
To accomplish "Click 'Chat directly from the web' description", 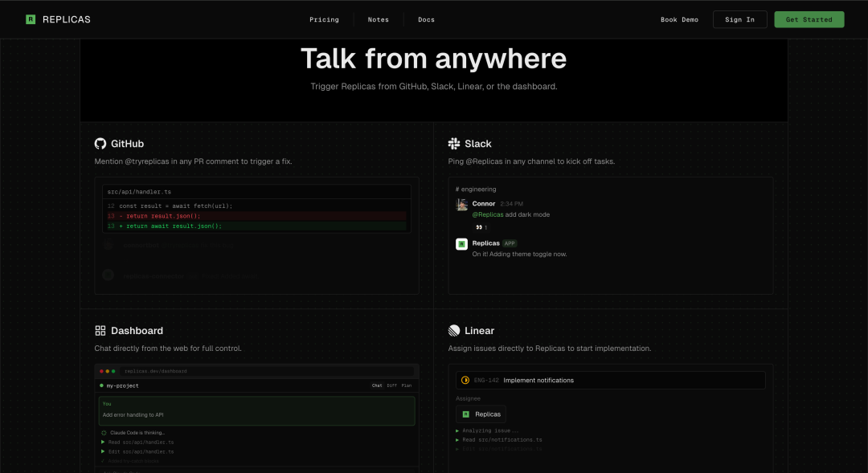I will (168, 349).
